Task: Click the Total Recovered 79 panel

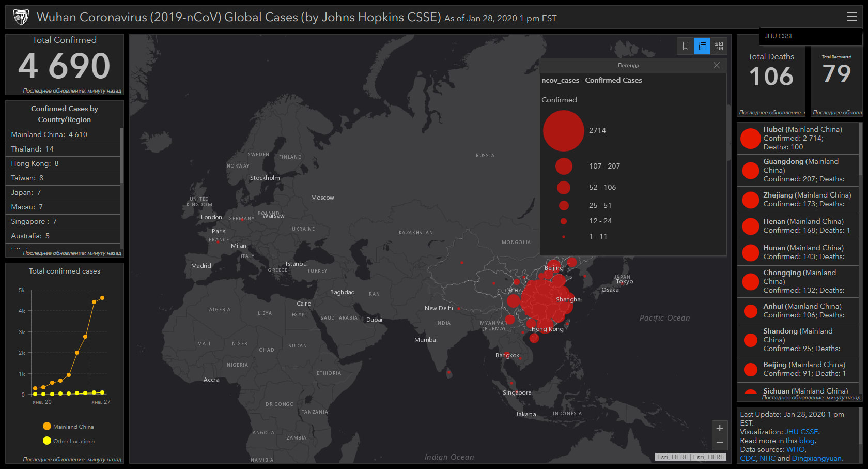Action: [836, 76]
